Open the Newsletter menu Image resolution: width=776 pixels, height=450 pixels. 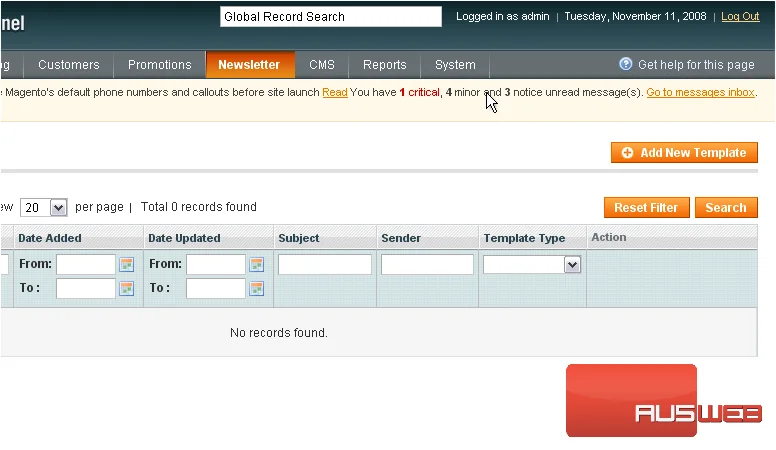tap(249, 65)
